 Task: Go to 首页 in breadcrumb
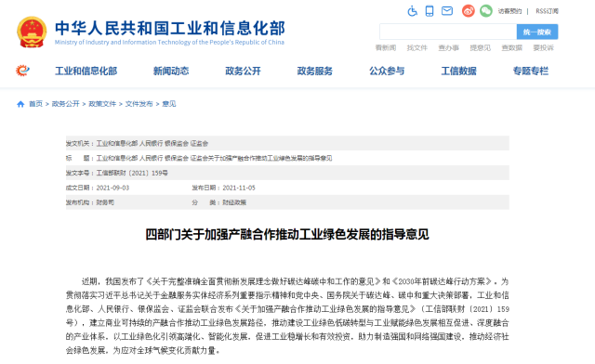(35, 104)
